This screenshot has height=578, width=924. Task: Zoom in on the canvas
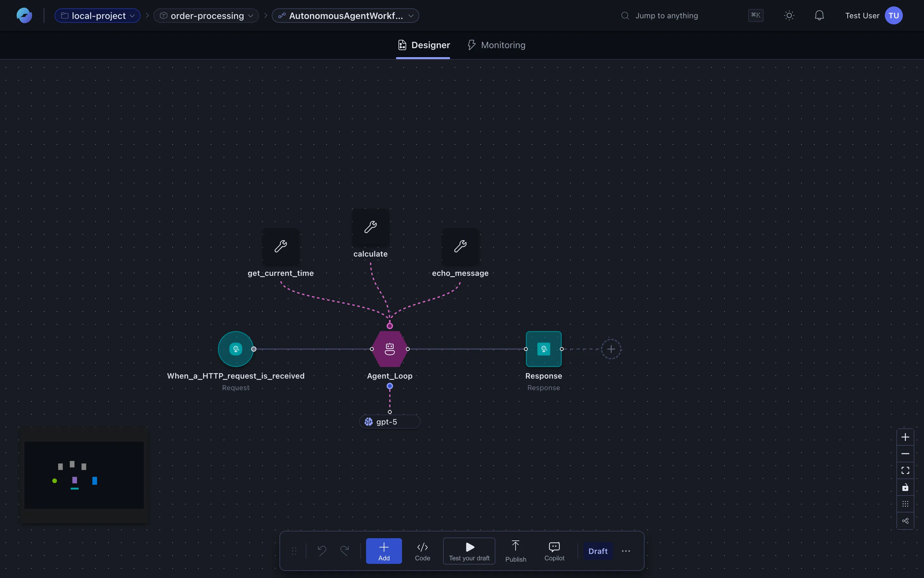click(x=905, y=437)
